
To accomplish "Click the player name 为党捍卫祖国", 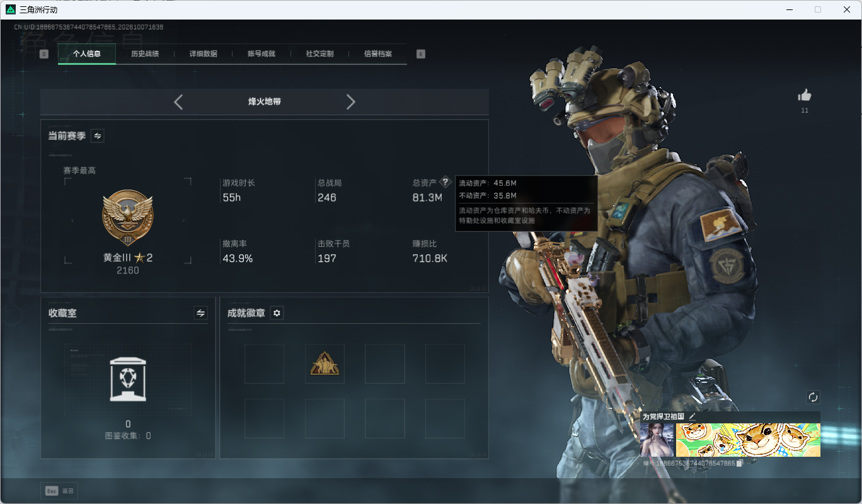I will coord(664,416).
